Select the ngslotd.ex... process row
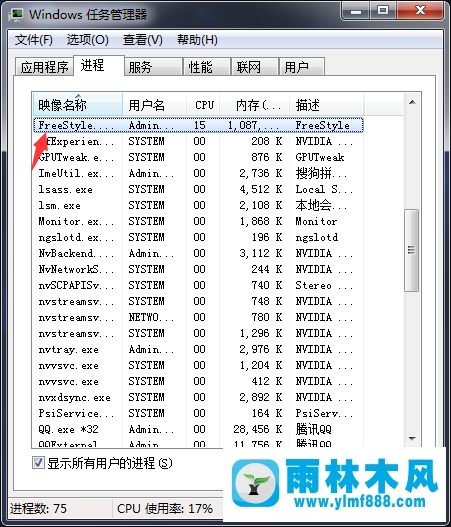Viewport: 451px width, 527px height. click(x=198, y=237)
